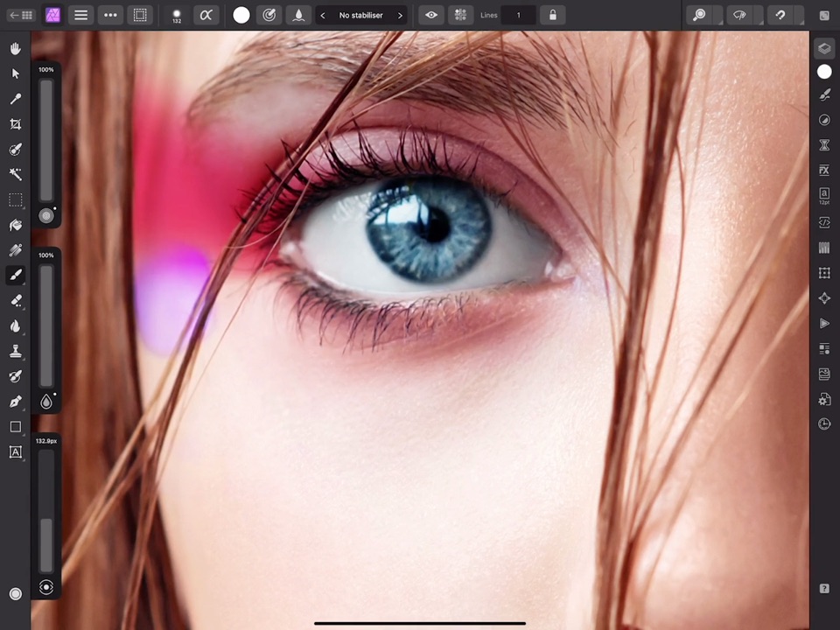Click the white brush colour swatch in toolbar
840x630 pixels.
pos(241,15)
